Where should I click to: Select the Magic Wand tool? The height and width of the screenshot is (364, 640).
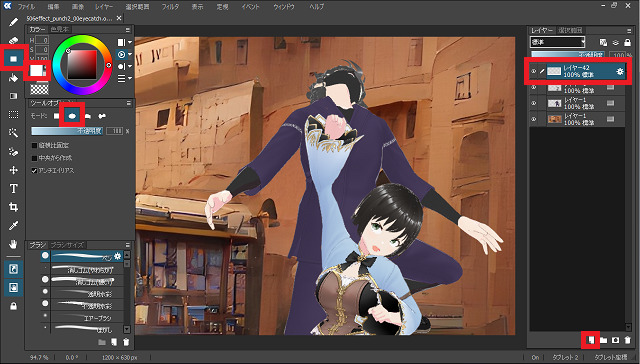click(13, 133)
